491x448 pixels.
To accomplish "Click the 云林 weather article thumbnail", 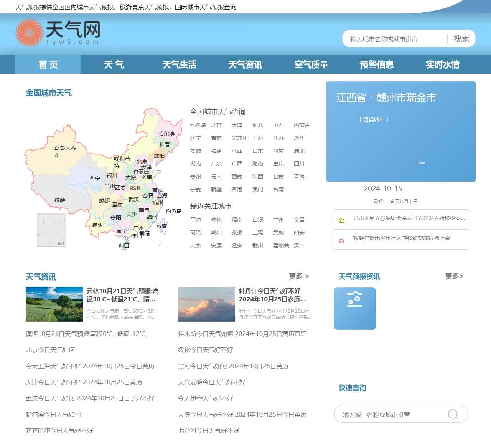I will pyautogui.click(x=54, y=304).
